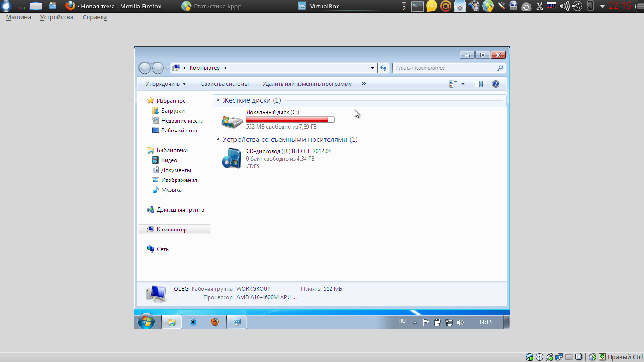Screen dimensions: 644x362
Task: Click power plug icon in guest tray
Action: tap(437, 322)
